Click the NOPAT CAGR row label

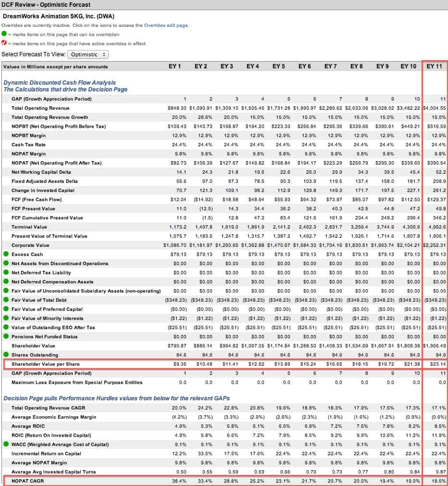coord(27,481)
